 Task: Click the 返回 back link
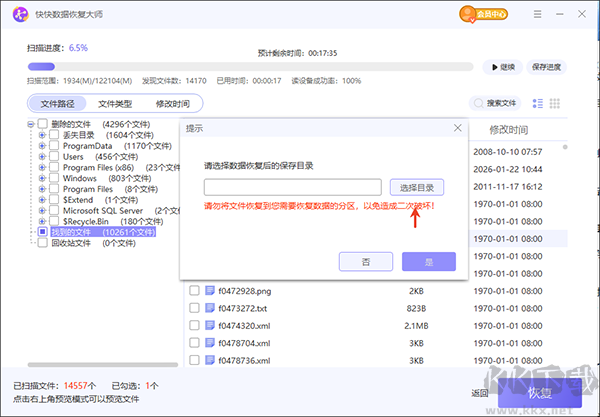[479, 393]
